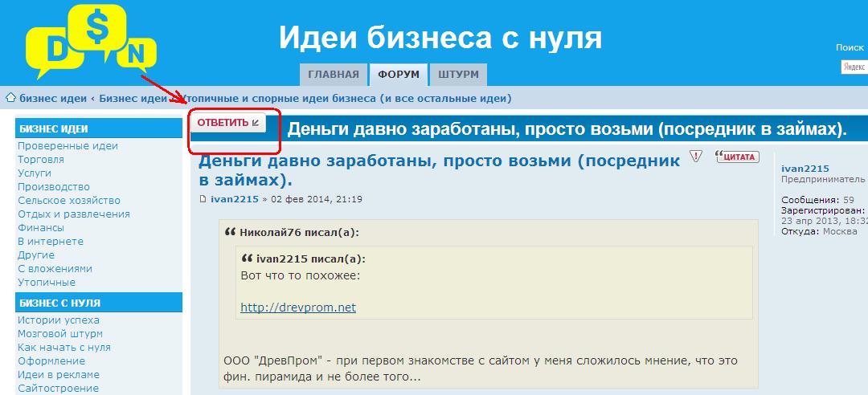Open 'Мозговой штурм' sidebar link
Screen dimensions: 868x395
pos(59,334)
